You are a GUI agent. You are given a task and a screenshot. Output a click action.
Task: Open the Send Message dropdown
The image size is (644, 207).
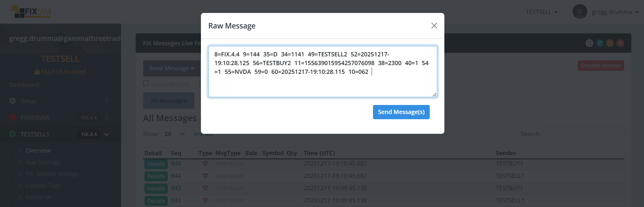[171, 68]
